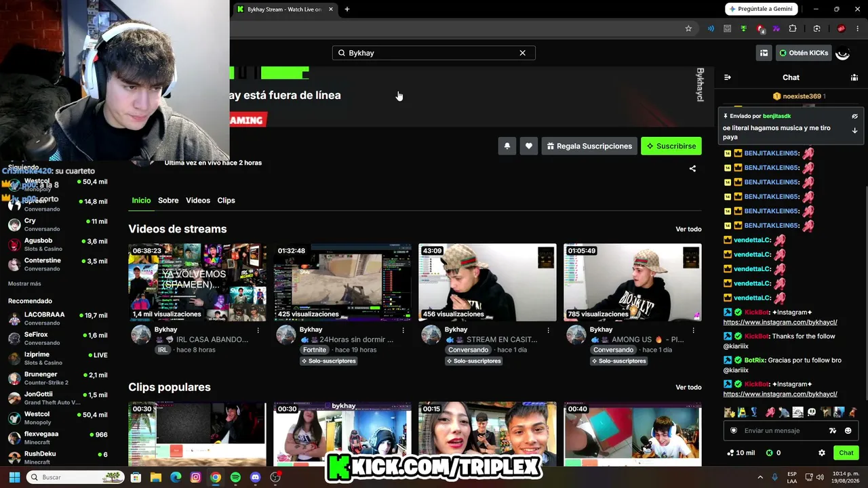This screenshot has width=868, height=488.
Task: Open the profile avatar menu
Action: pos(843,53)
